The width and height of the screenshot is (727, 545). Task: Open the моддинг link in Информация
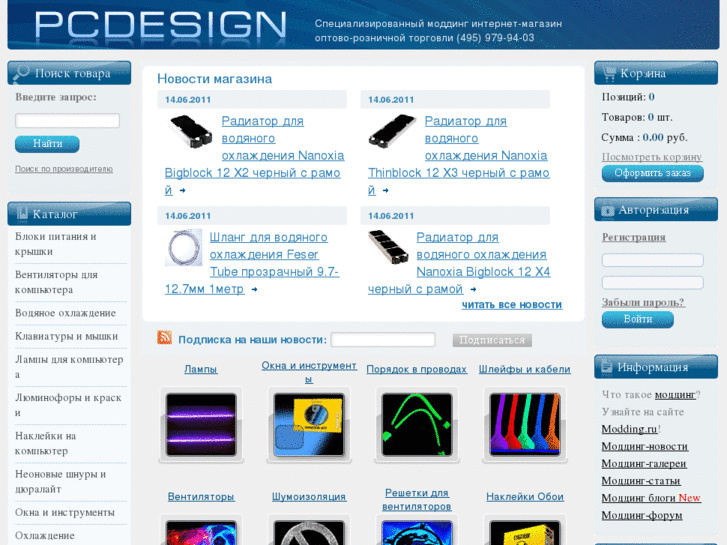coord(675,395)
